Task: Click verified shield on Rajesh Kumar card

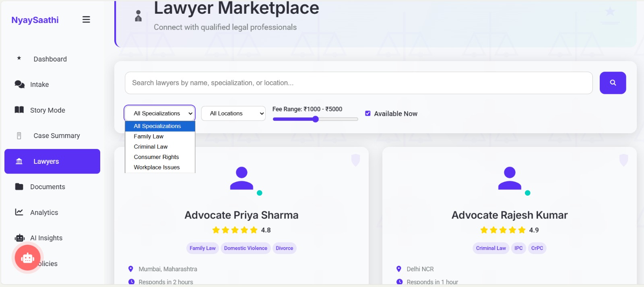Action: pos(623,160)
